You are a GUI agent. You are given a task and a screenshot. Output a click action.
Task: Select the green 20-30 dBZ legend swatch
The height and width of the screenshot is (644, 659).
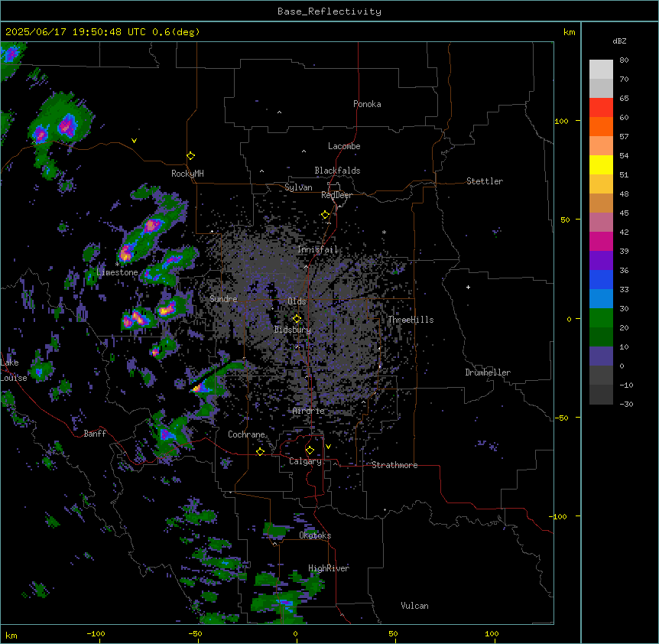[601, 318]
